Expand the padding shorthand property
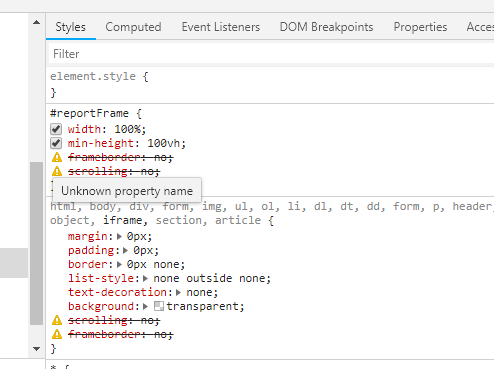This screenshot has height=369, width=494. 126,250
